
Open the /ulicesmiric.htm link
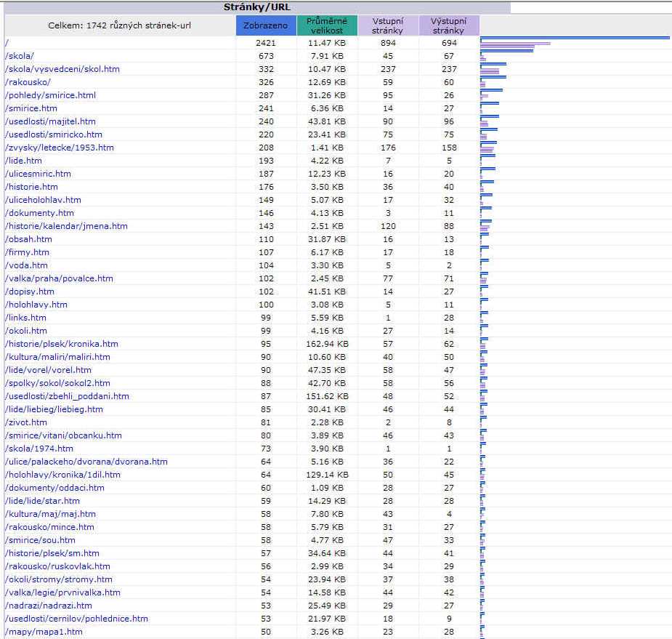[x=38, y=174]
